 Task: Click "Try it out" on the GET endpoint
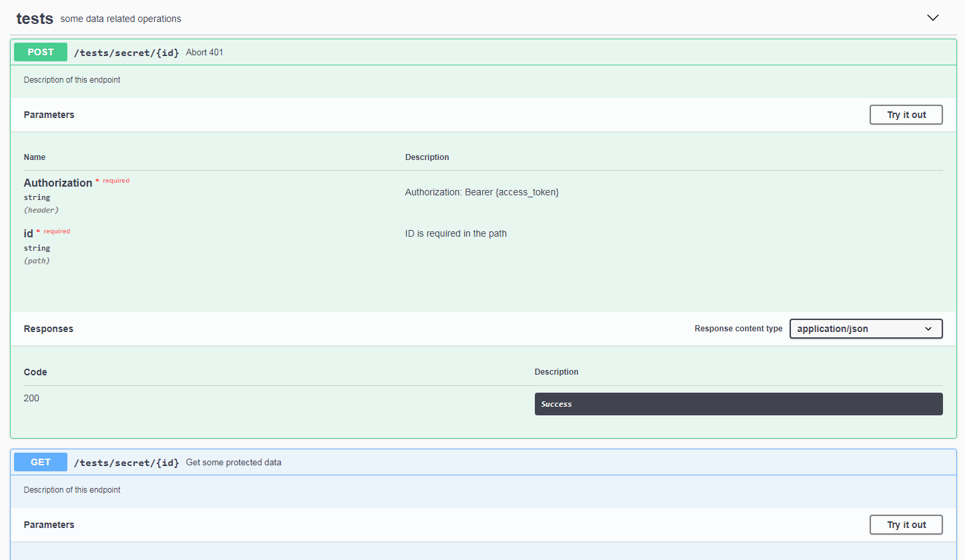click(x=906, y=524)
